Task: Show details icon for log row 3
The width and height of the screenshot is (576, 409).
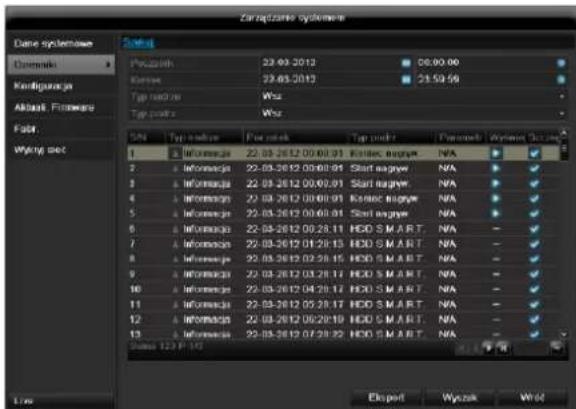Action: [x=534, y=183]
